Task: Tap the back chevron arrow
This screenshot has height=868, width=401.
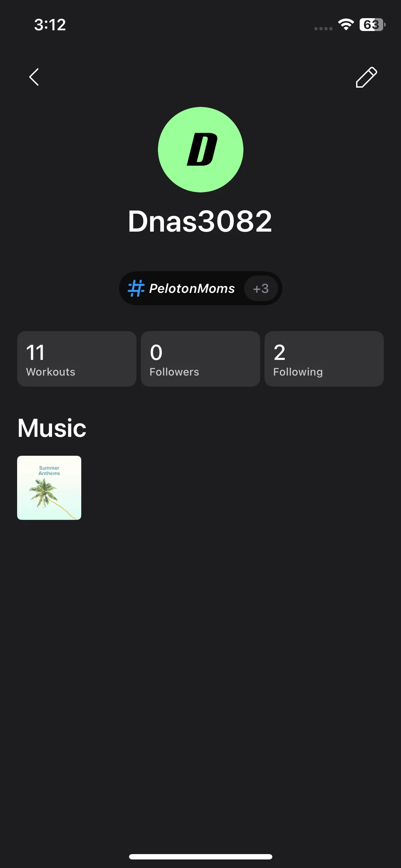Action: [34, 77]
